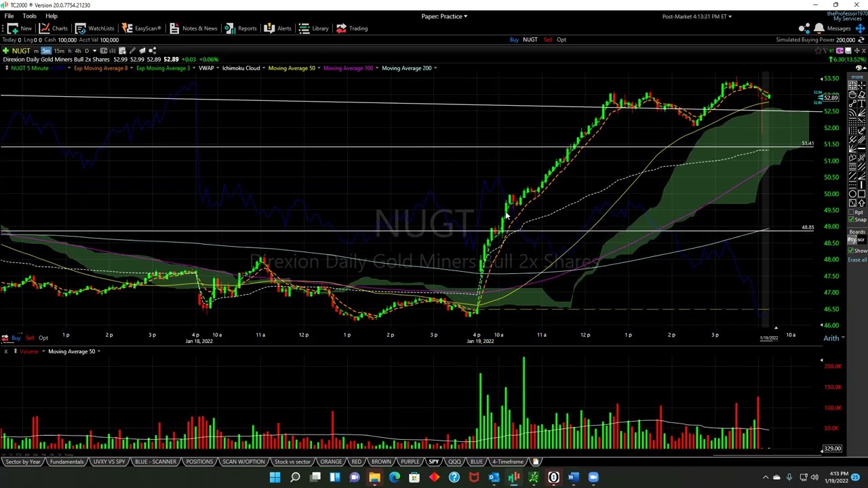Open Windows Start menu

(x=275, y=477)
